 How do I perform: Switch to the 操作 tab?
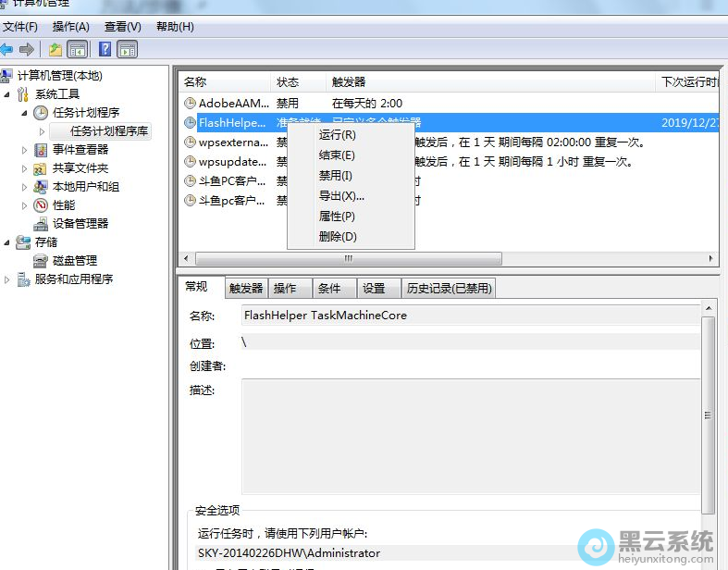tap(290, 289)
